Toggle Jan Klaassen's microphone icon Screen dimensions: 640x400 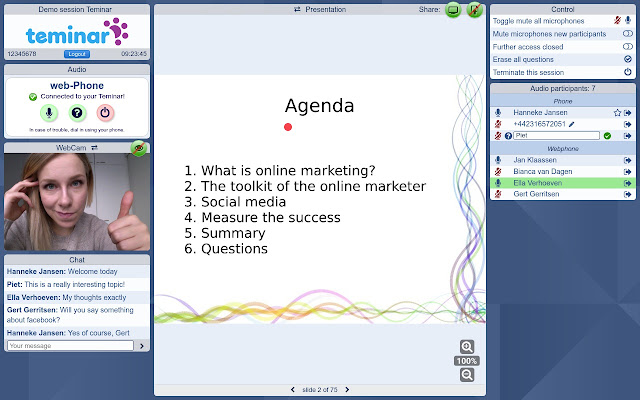coord(498,160)
